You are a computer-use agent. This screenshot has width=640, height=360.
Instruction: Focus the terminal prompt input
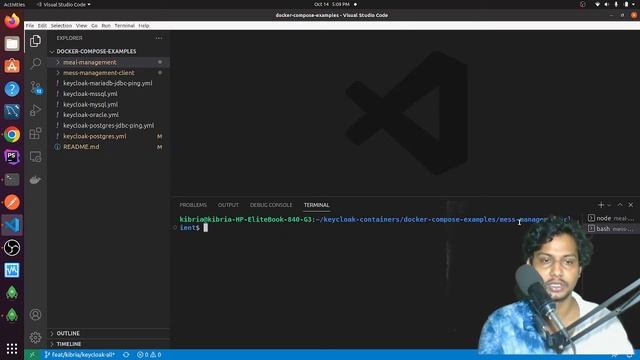point(206,228)
